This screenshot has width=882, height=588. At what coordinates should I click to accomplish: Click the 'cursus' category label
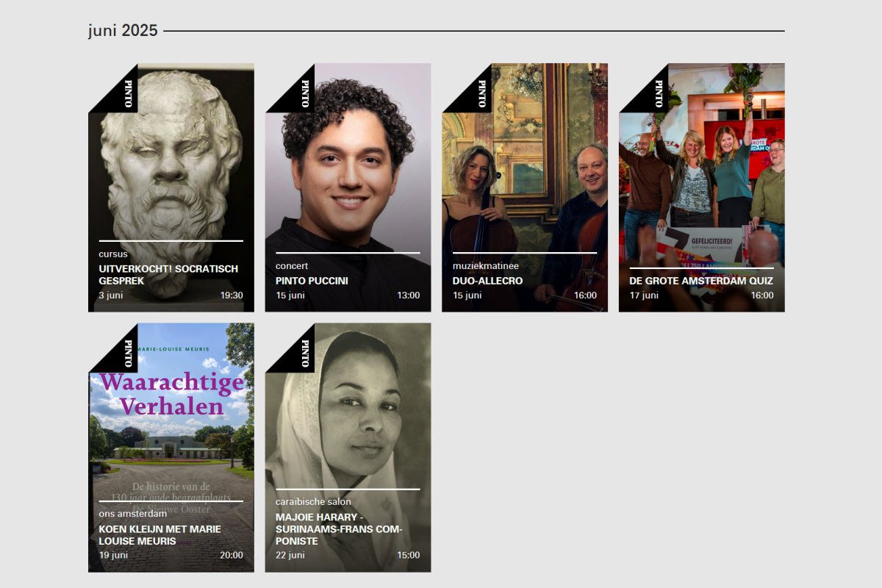pyautogui.click(x=113, y=254)
